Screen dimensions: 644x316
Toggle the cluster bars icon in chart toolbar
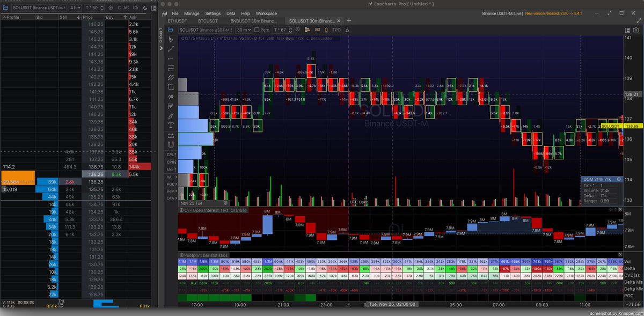coord(318,30)
